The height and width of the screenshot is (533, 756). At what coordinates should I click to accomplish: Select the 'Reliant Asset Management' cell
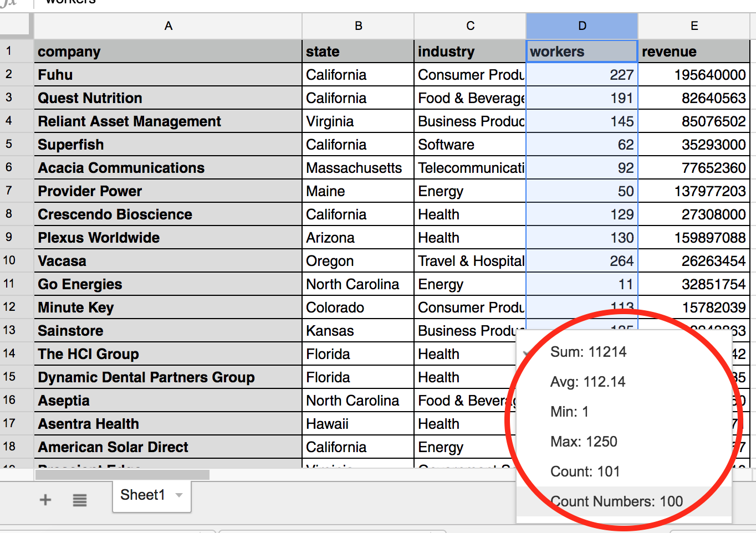coord(168,121)
